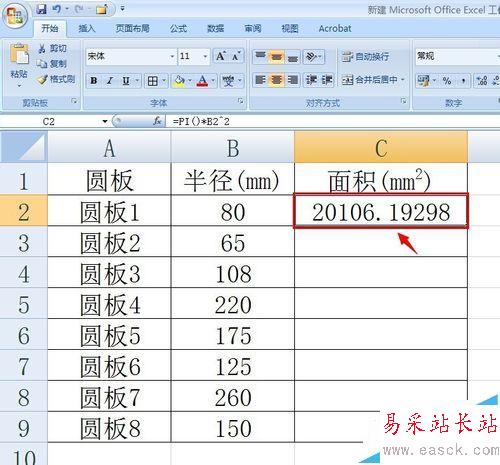Click the Name Box showing C2
Viewport: 500px width, 465px height.
(x=50, y=121)
